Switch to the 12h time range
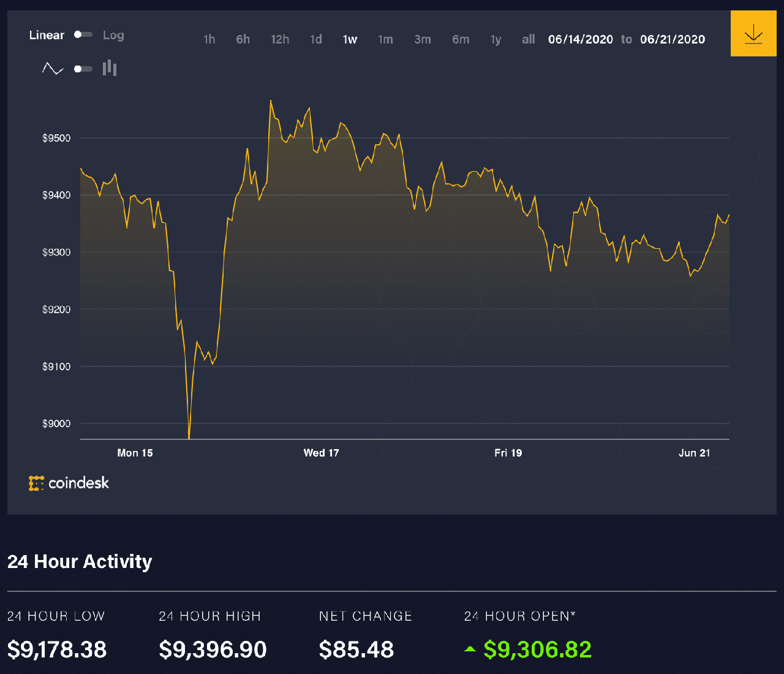This screenshot has height=674, width=784. pyautogui.click(x=280, y=39)
